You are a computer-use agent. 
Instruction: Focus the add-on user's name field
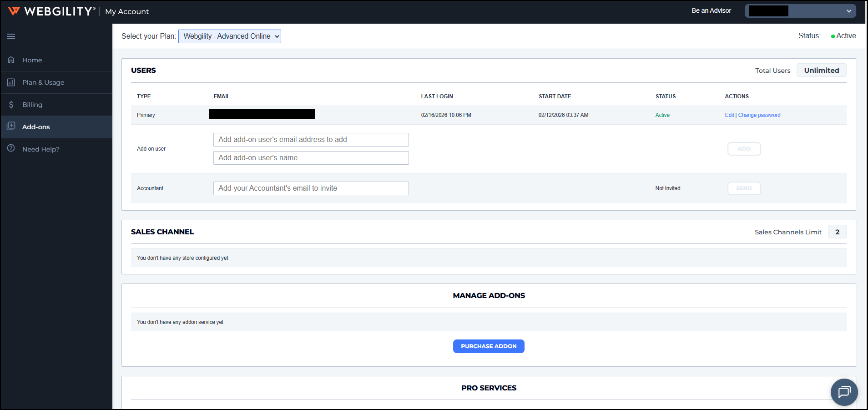(311, 158)
